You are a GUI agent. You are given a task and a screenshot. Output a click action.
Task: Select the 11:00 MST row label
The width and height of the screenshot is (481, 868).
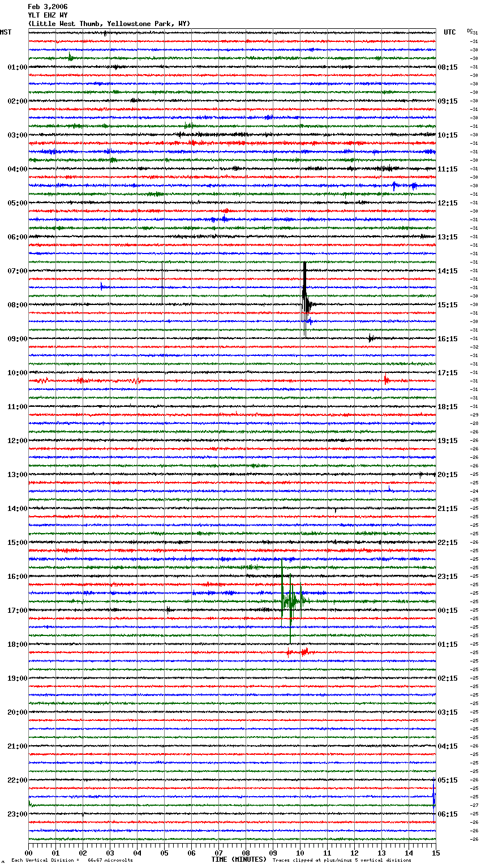click(x=18, y=407)
